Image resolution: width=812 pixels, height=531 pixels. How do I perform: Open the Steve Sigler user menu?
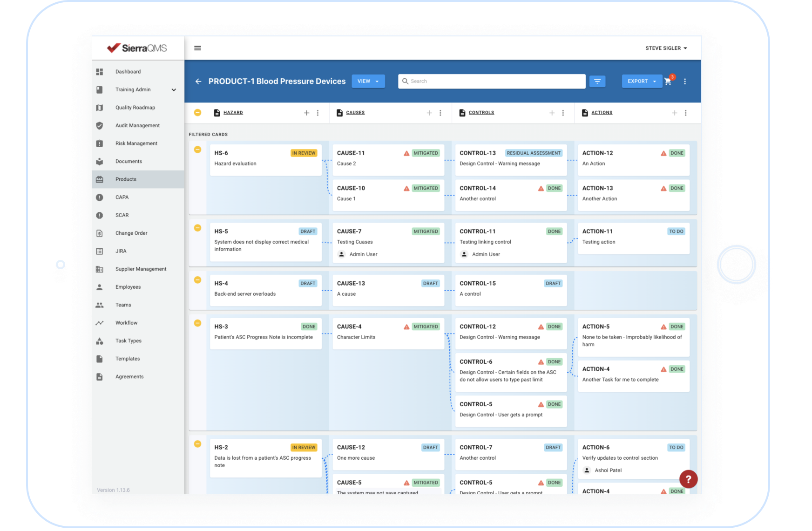click(666, 48)
